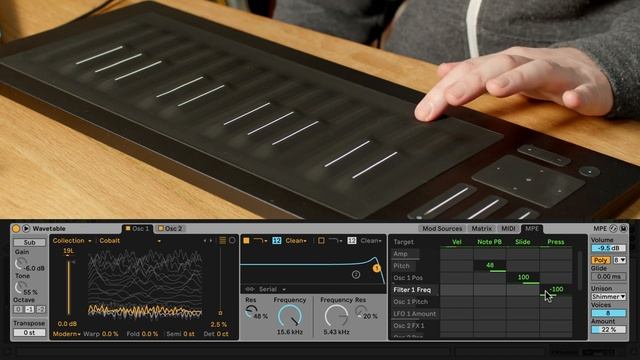Image resolution: width=640 pixels, height=360 pixels.
Task: Open the Matrix tab
Action: (482, 229)
